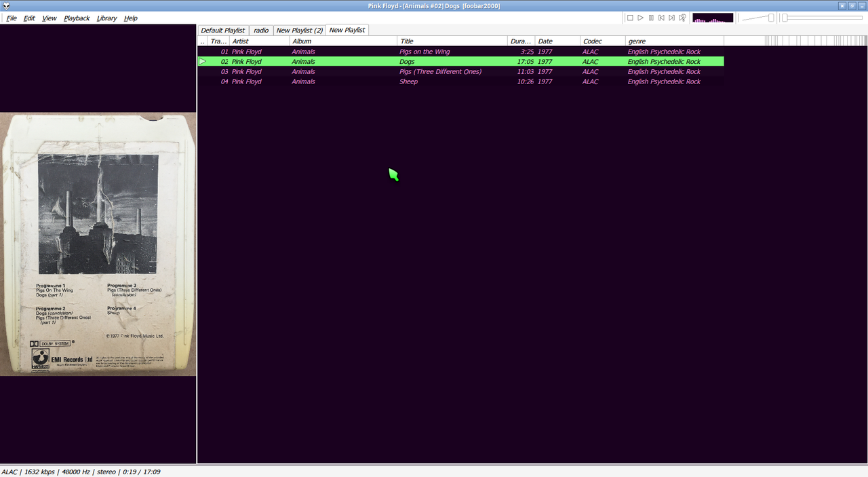Image resolution: width=868 pixels, height=477 pixels.
Task: Click track number 01 cell
Action: coord(224,52)
